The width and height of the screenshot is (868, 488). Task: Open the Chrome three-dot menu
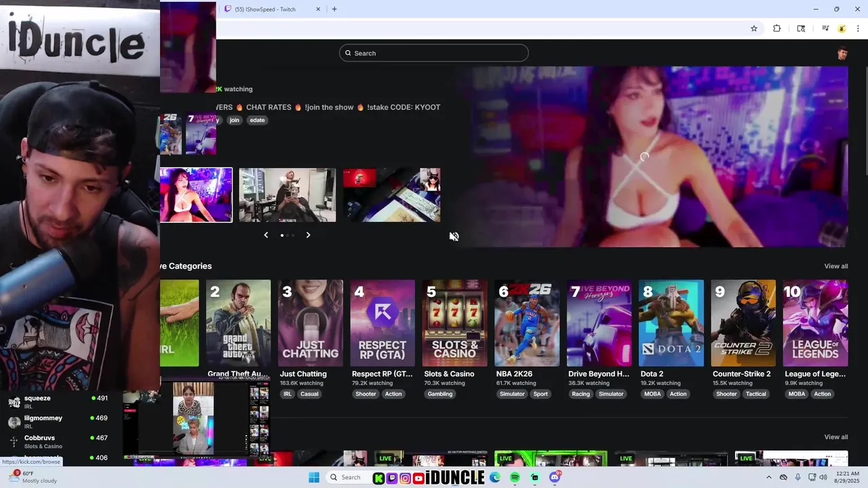tap(858, 28)
